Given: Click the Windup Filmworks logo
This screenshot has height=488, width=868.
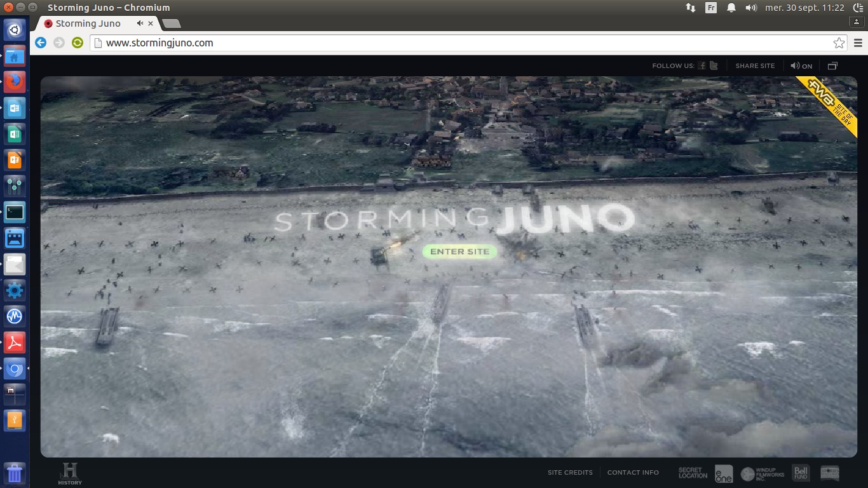Looking at the screenshot, I should (x=763, y=473).
